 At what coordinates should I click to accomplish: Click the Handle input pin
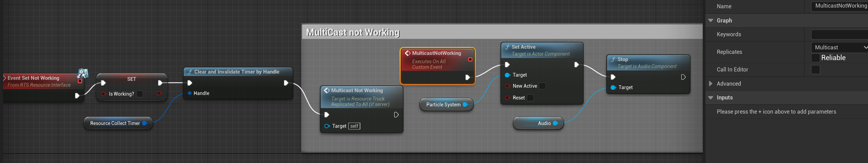pos(190,93)
